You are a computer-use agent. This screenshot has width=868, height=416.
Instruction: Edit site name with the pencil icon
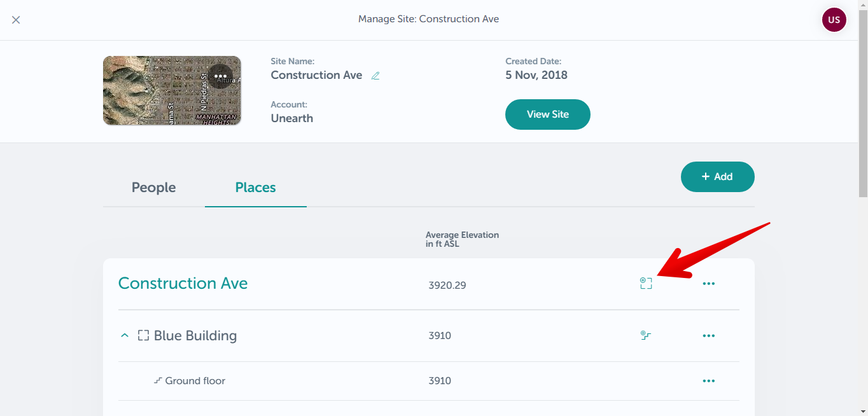[375, 76]
